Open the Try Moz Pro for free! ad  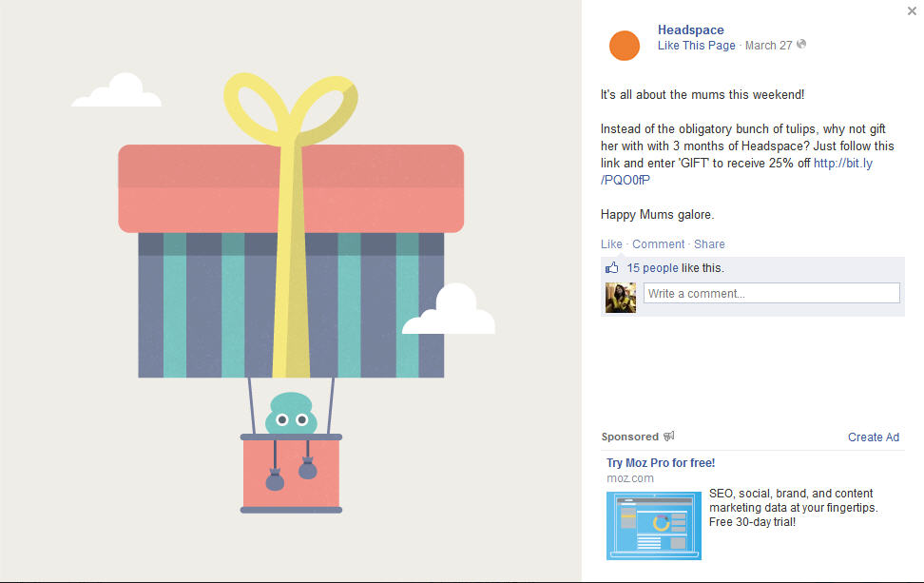pyautogui.click(x=661, y=463)
